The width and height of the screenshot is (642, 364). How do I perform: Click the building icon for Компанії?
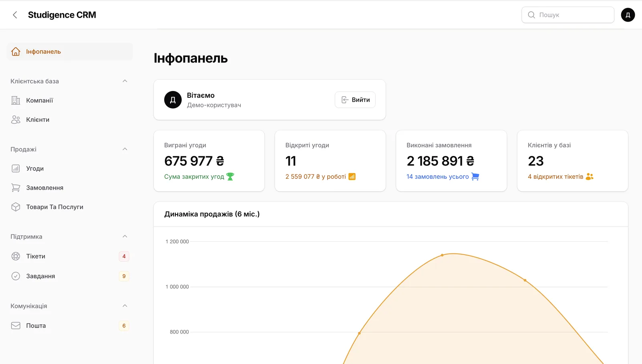pyautogui.click(x=16, y=100)
